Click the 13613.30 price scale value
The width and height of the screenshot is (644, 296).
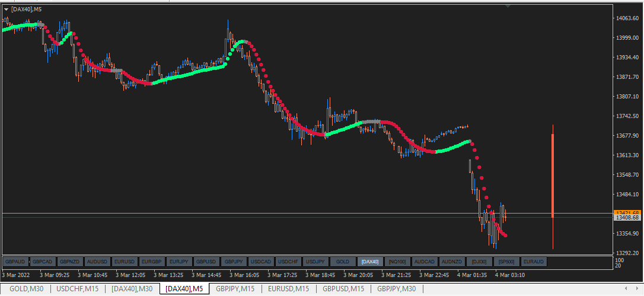coord(629,155)
